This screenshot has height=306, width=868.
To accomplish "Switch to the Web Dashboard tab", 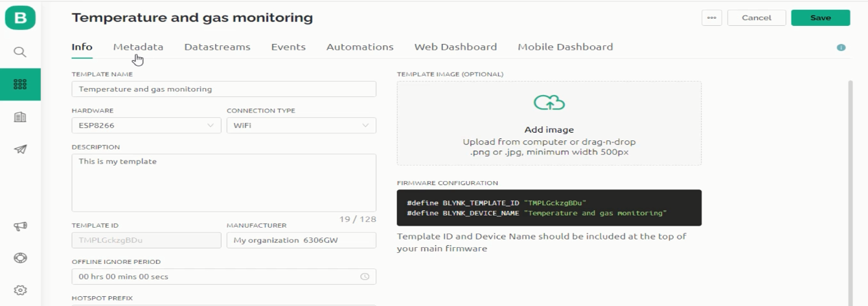I will (455, 47).
